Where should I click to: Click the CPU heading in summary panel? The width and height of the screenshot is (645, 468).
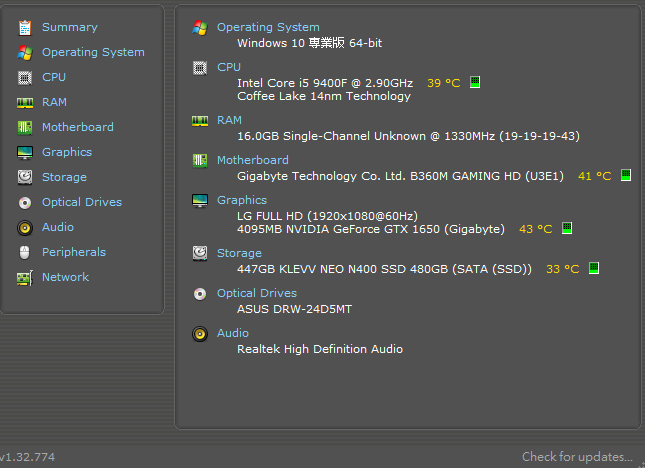point(229,67)
